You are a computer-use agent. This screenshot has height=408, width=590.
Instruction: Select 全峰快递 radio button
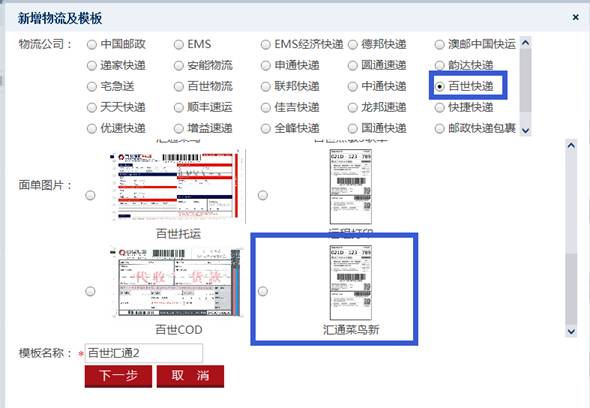click(x=266, y=129)
